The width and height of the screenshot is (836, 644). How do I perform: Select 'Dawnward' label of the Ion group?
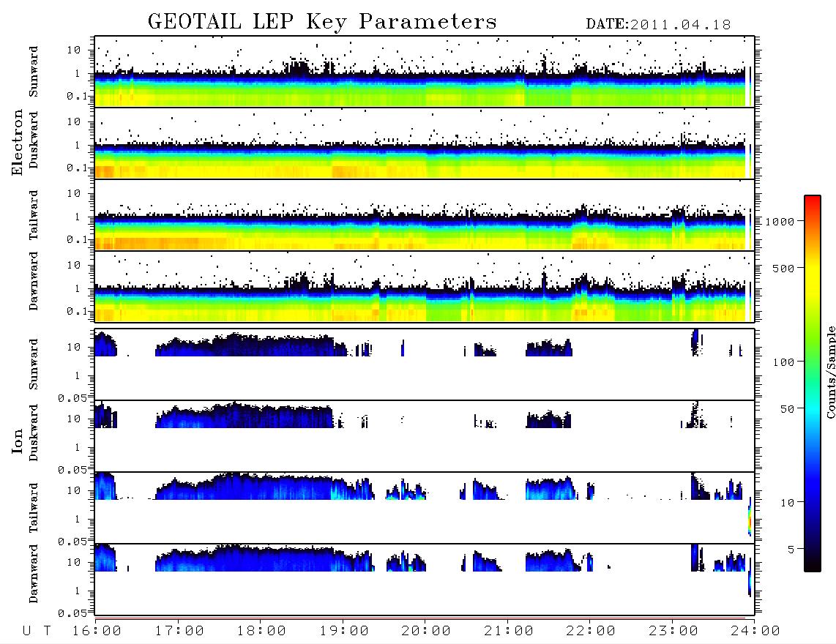click(x=34, y=574)
